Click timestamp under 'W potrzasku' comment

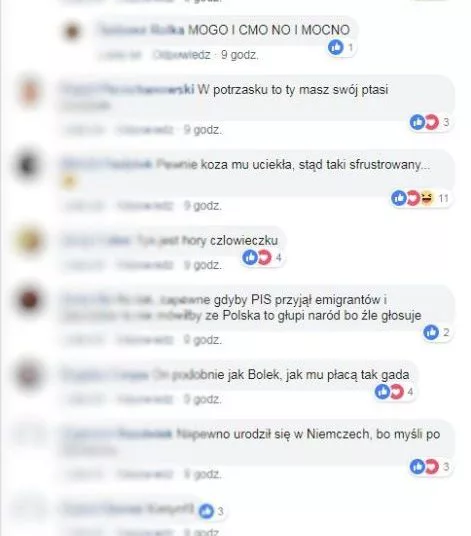203,130
